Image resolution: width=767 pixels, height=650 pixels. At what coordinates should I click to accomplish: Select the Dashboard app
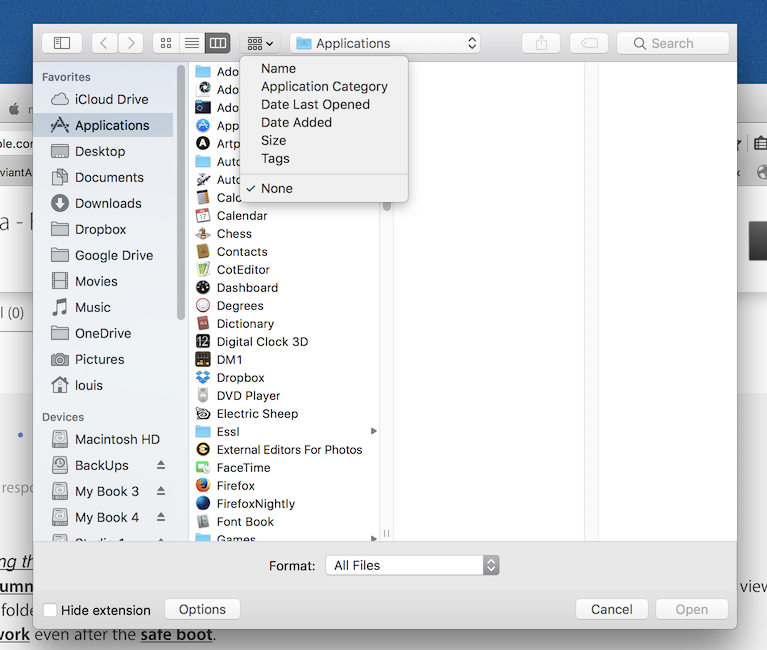[286, 288]
